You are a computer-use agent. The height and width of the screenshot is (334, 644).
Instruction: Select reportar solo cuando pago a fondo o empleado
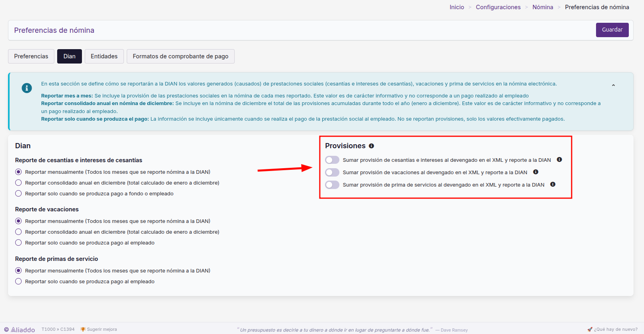click(x=18, y=193)
